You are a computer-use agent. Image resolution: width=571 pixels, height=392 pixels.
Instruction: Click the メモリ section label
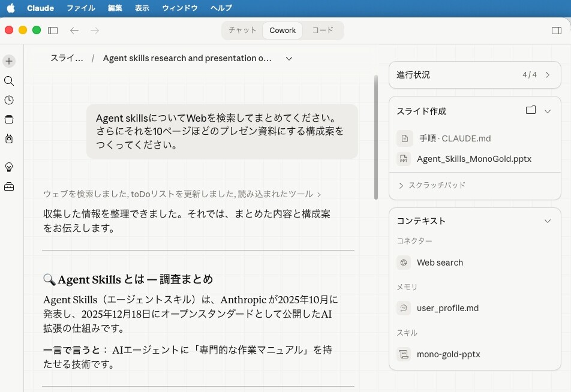coord(407,287)
